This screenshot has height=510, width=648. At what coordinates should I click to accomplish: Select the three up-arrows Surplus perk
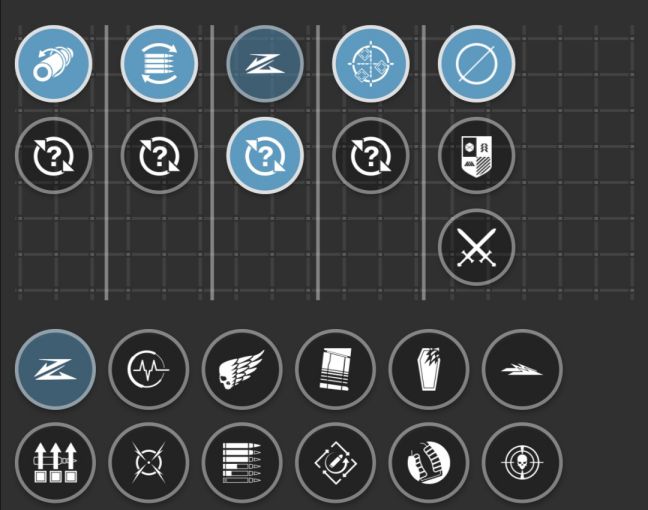55,462
